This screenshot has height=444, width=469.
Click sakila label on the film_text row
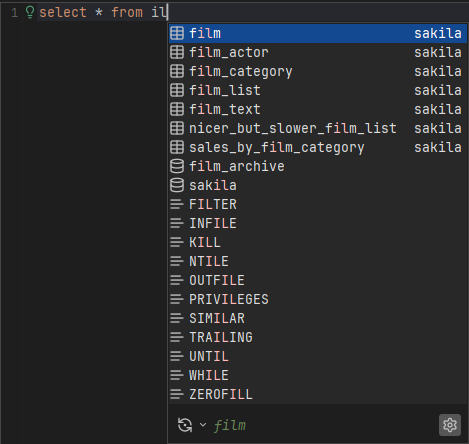coord(438,109)
